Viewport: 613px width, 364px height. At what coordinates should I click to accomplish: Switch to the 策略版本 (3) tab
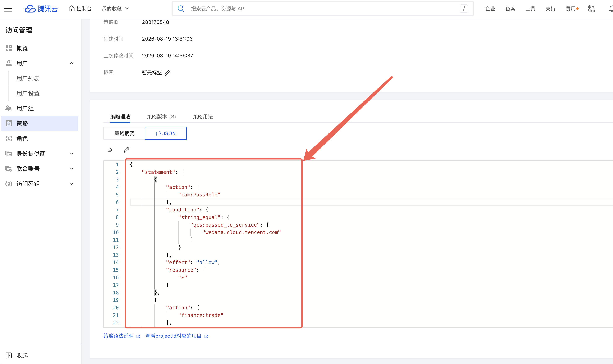(161, 117)
